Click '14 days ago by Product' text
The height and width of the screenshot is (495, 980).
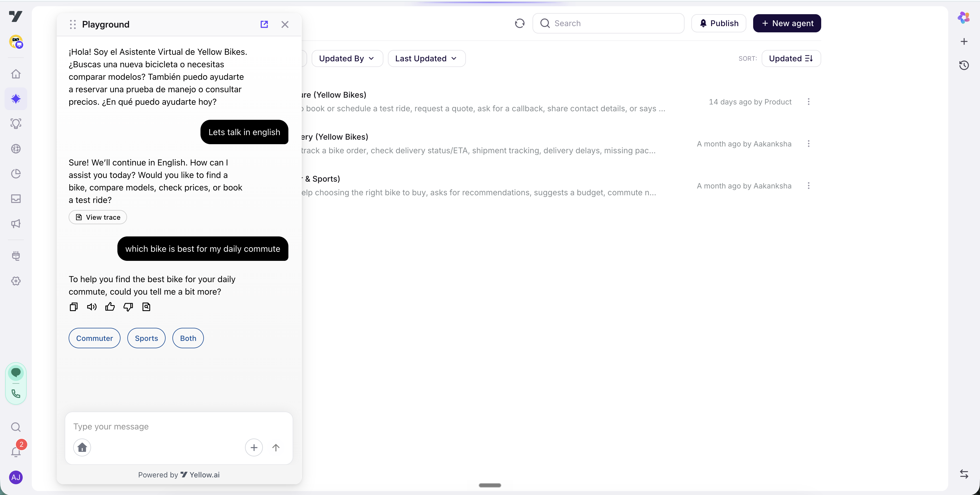pyautogui.click(x=750, y=102)
